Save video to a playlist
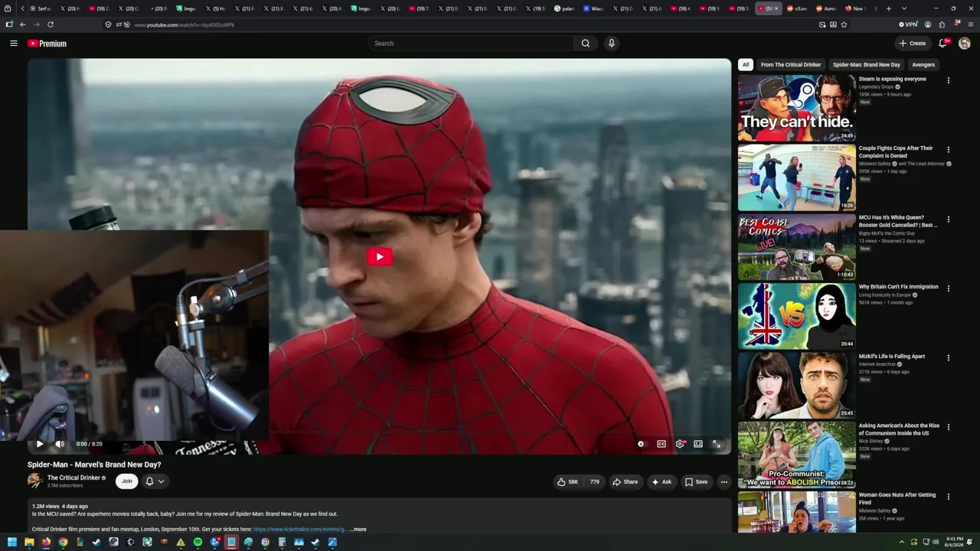Image resolution: width=980 pixels, height=551 pixels. coord(696,482)
